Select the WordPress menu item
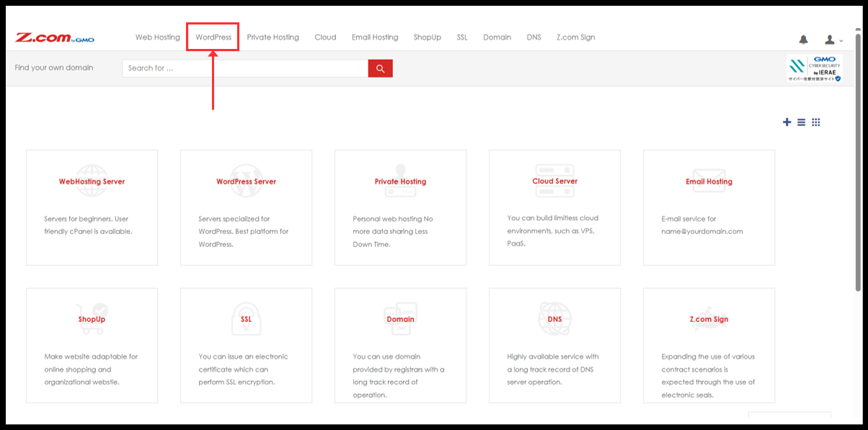 (x=213, y=37)
